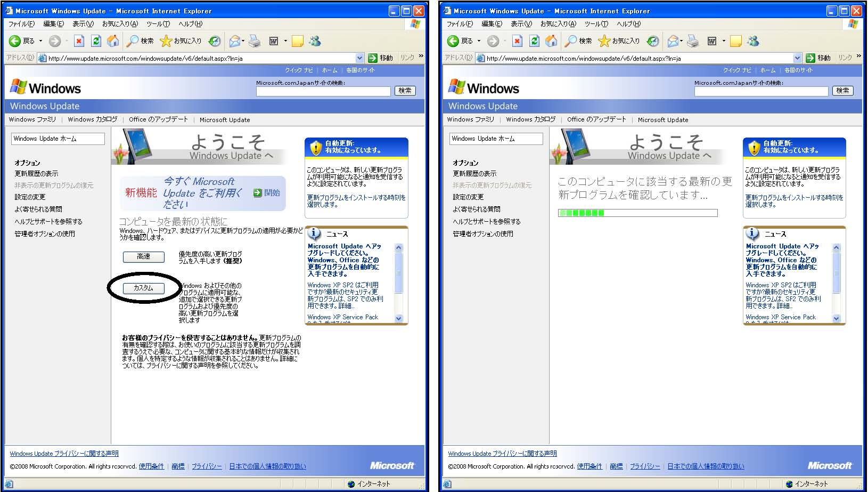Image resolution: width=868 pixels, height=492 pixels.
Task: Click Refresh icon in right window toolbar
Action: click(534, 41)
